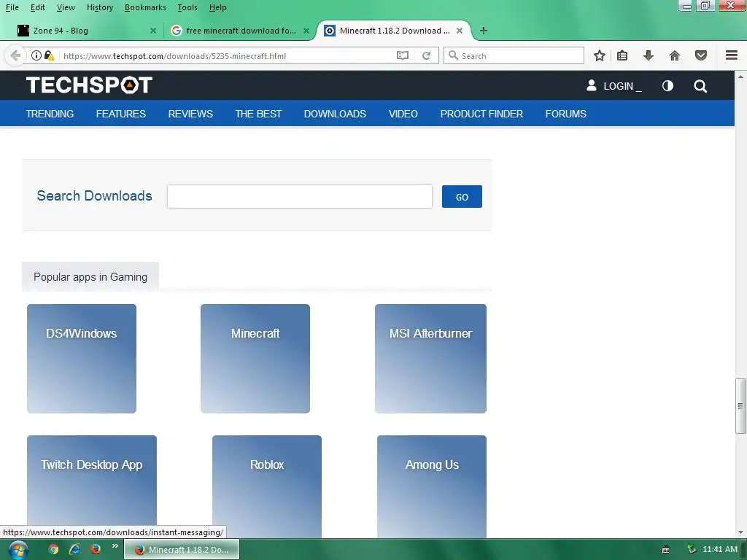
Task: Open the File menu
Action: tap(12, 7)
